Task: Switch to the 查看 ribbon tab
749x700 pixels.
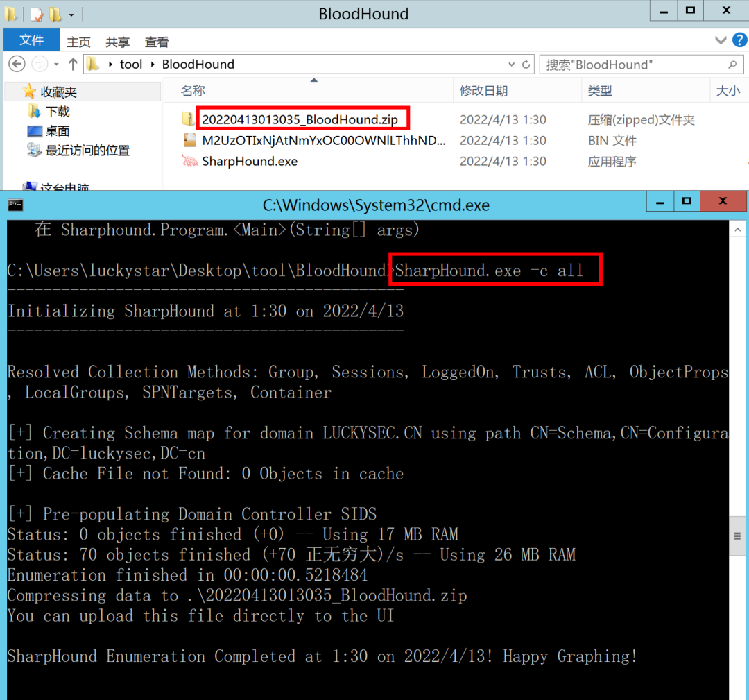Action: 157,42
